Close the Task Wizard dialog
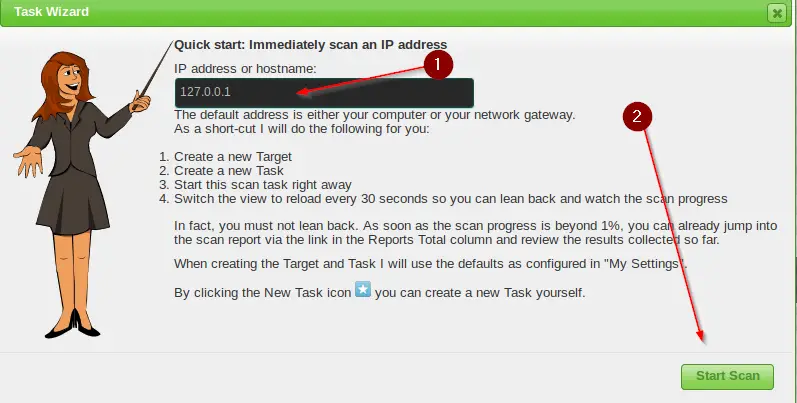Image resolution: width=797 pixels, height=403 pixels. coord(777,13)
